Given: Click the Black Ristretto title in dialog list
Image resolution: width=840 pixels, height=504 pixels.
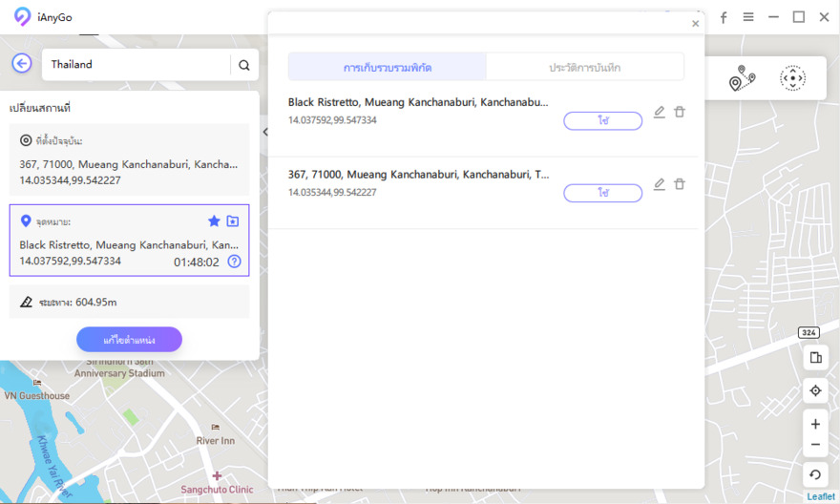Looking at the screenshot, I should pyautogui.click(x=418, y=102).
